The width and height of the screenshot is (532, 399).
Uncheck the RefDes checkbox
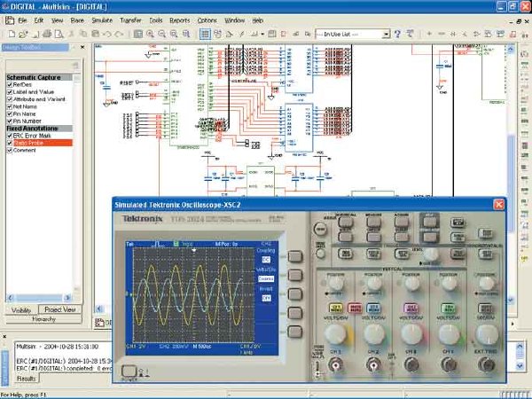[10, 84]
